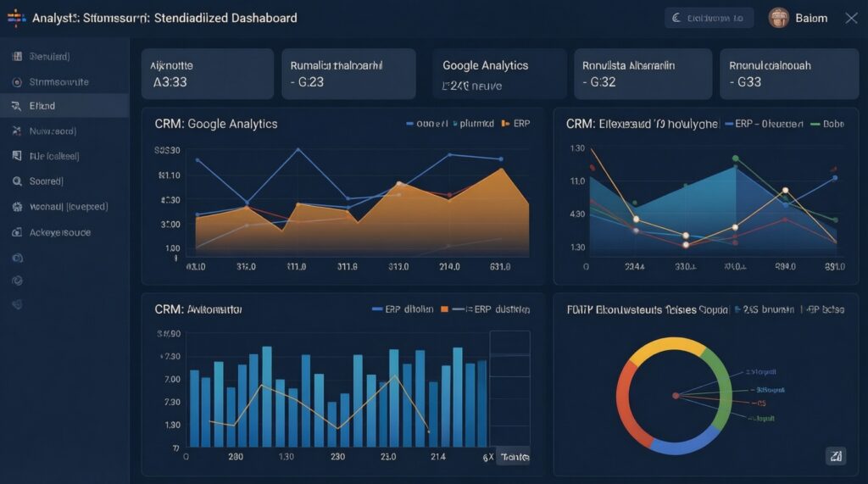Click the gear icon in the left sidebar
Viewport: 868px width, 484px height.
pos(16,207)
